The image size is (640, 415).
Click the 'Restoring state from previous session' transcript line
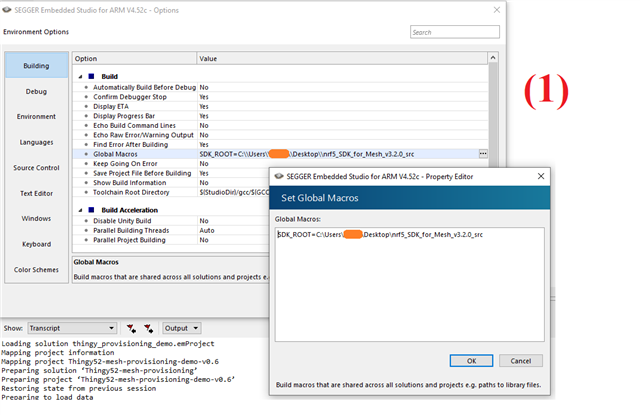click(x=79, y=388)
